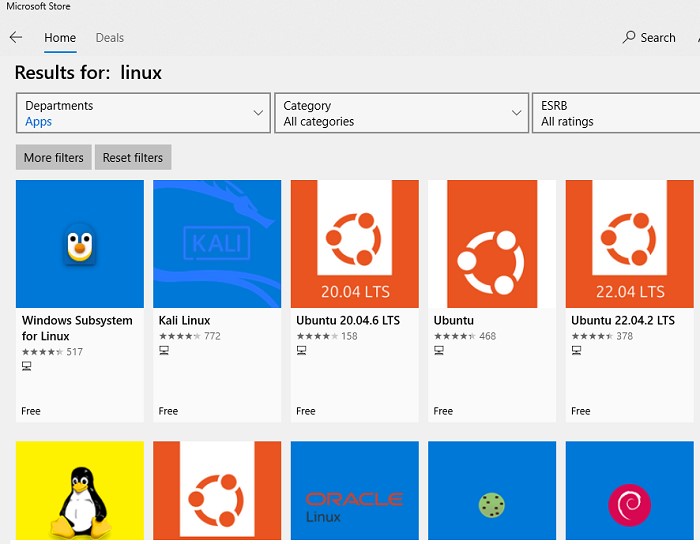Click the Kali Linux title text
The width and height of the screenshot is (700, 544).
tap(184, 320)
